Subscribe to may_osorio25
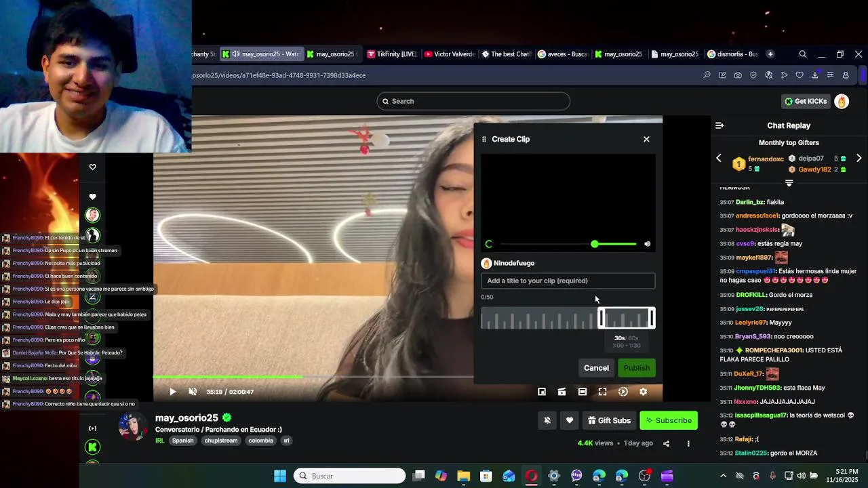Image resolution: width=868 pixels, height=488 pixels. (669, 420)
